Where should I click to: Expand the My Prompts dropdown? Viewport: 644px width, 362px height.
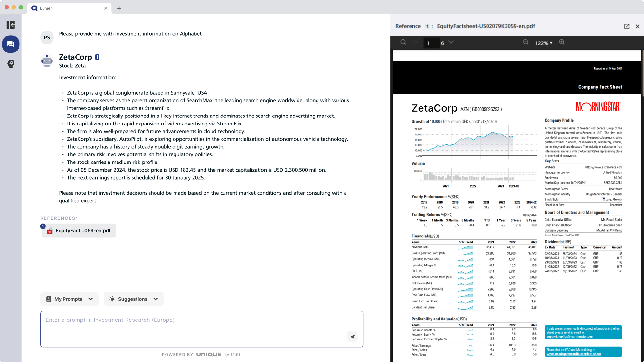pos(69,299)
